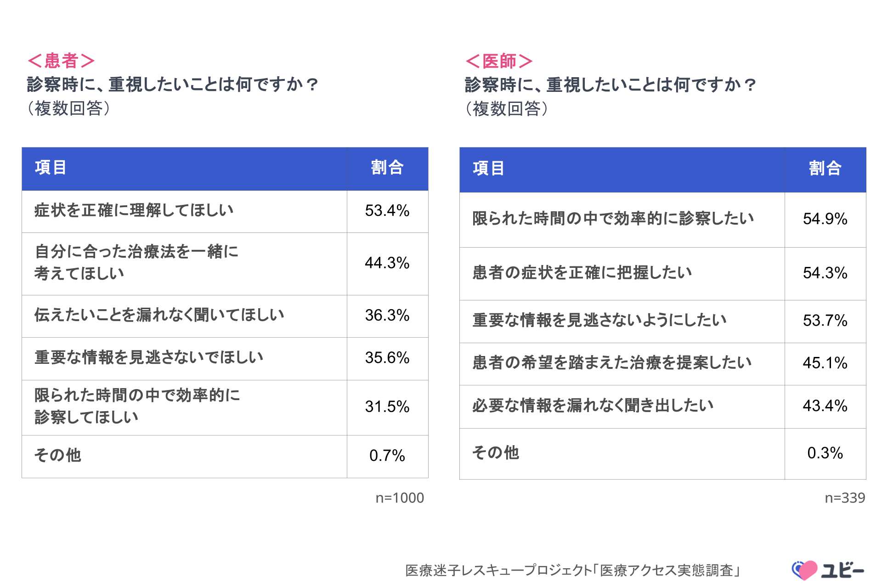Select the 症状を正確に理解してほしい row

pos(134,210)
